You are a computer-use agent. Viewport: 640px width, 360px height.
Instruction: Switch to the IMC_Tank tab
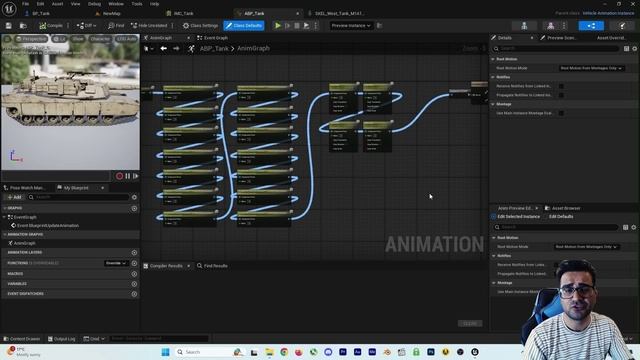pos(183,13)
